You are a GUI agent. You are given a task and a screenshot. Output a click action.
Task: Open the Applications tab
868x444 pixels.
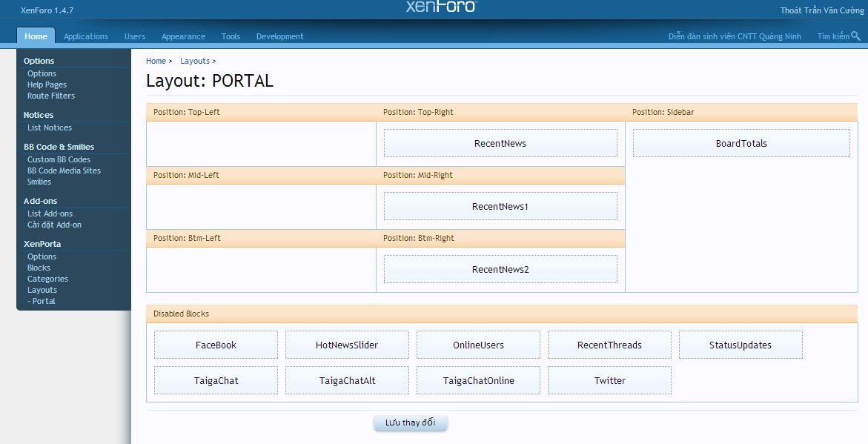pyautogui.click(x=86, y=36)
